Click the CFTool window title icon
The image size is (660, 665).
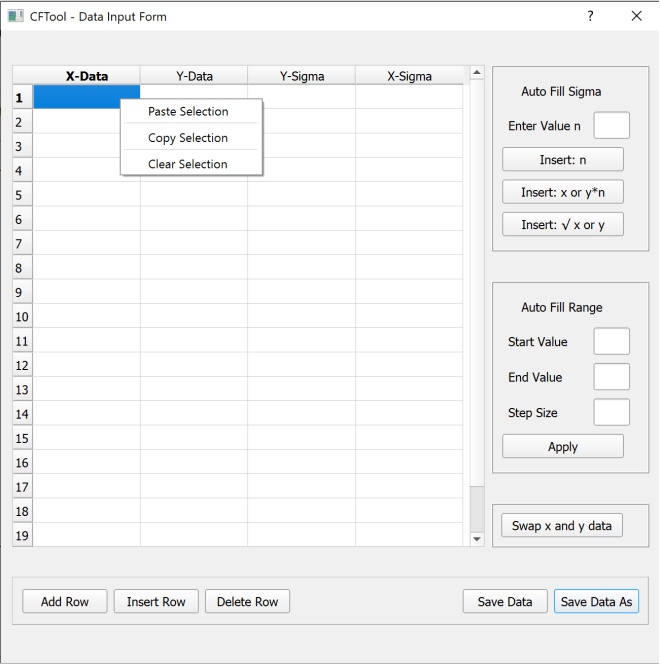coord(15,16)
